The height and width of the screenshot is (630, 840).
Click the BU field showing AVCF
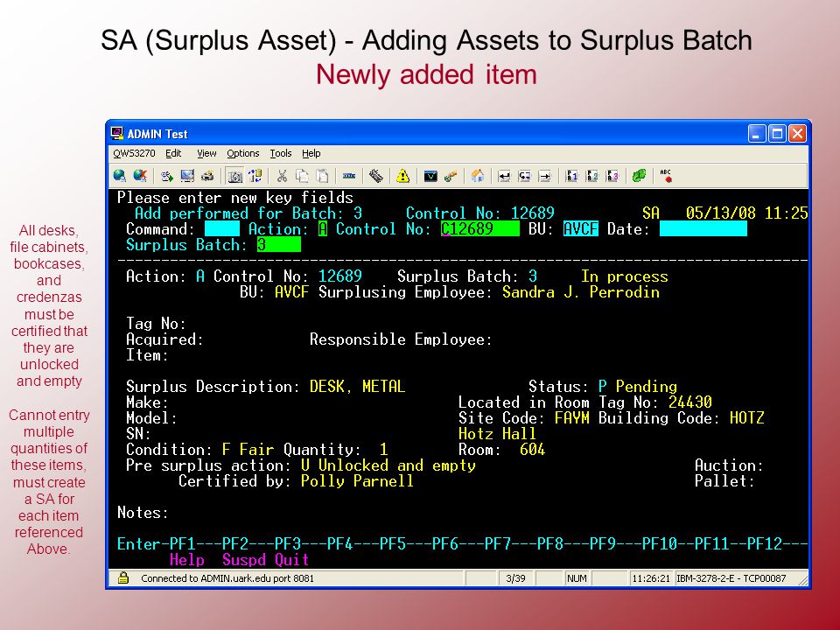(581, 228)
